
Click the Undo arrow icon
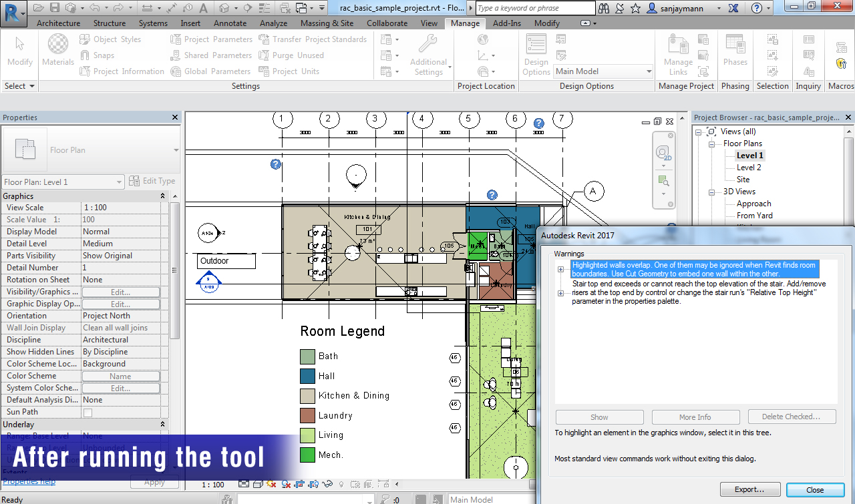94,8
